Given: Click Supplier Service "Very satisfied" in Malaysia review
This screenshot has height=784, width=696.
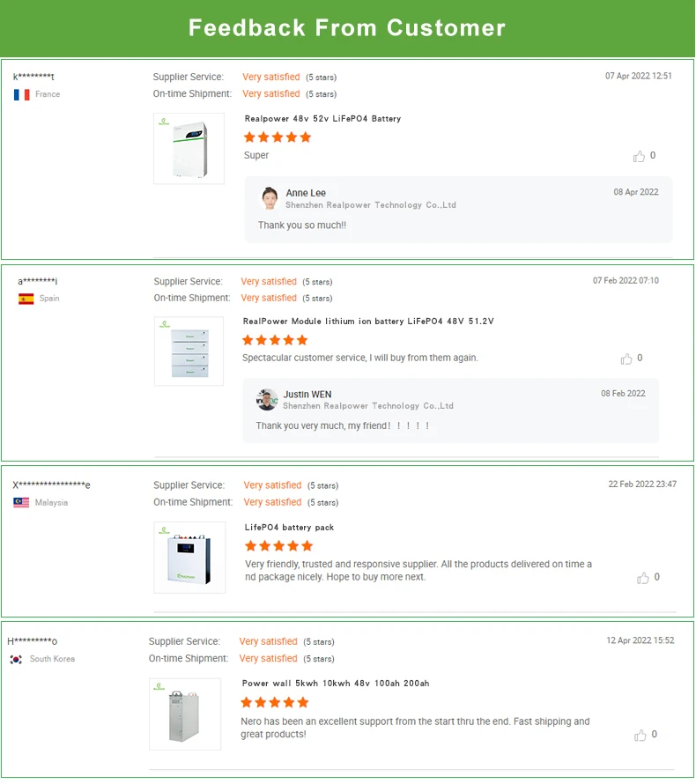Looking at the screenshot, I should pos(272,485).
